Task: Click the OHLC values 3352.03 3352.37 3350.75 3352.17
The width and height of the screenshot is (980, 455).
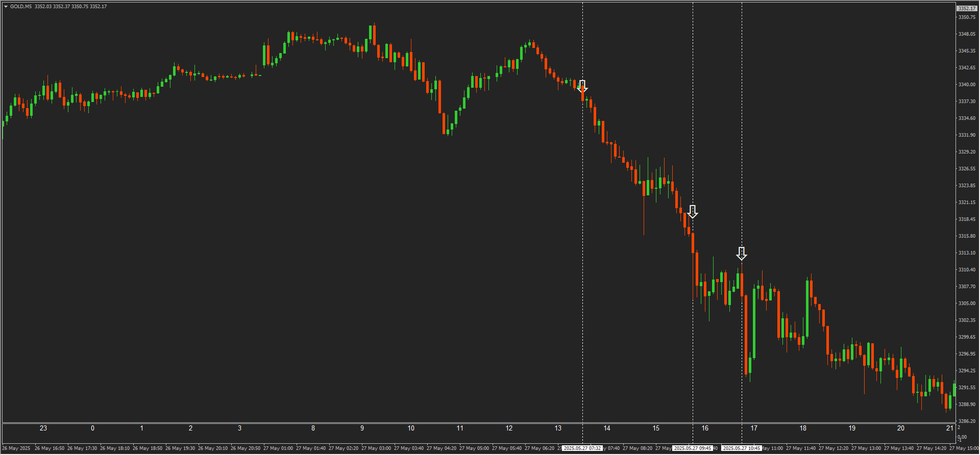Action: [71, 7]
